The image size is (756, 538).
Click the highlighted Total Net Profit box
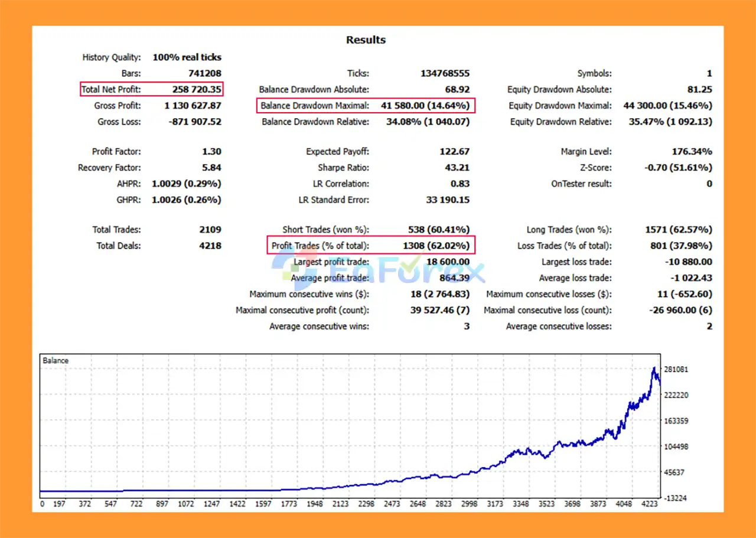point(152,90)
